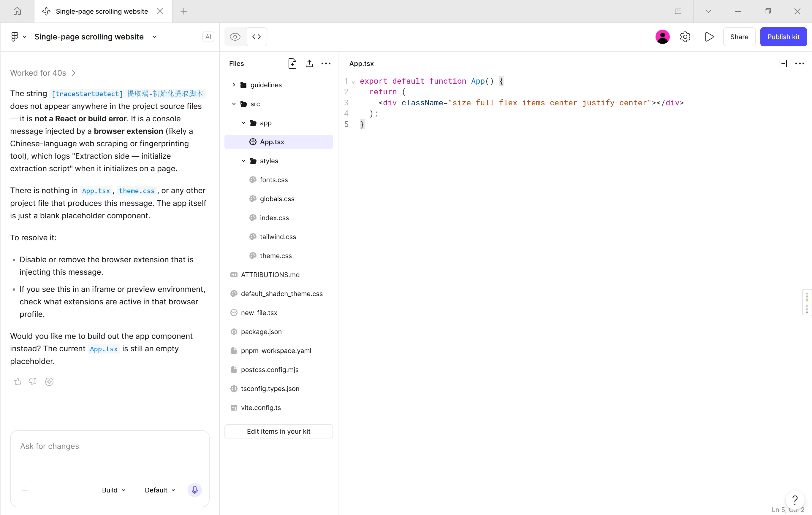Open new-file.tsx file
This screenshot has width=812, height=515.
[x=278, y=313]
